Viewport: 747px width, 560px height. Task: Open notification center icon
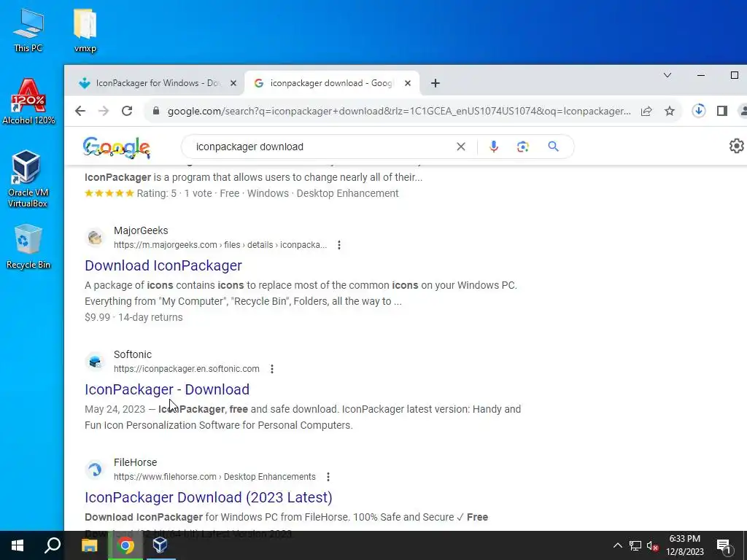[724, 545]
